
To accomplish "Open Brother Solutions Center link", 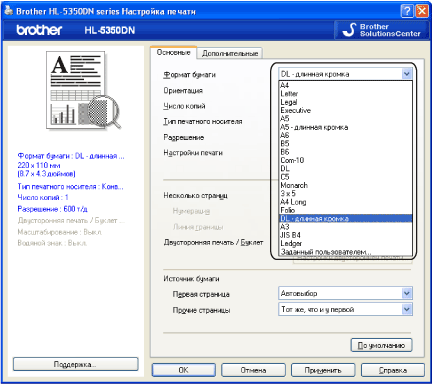I will (x=381, y=30).
